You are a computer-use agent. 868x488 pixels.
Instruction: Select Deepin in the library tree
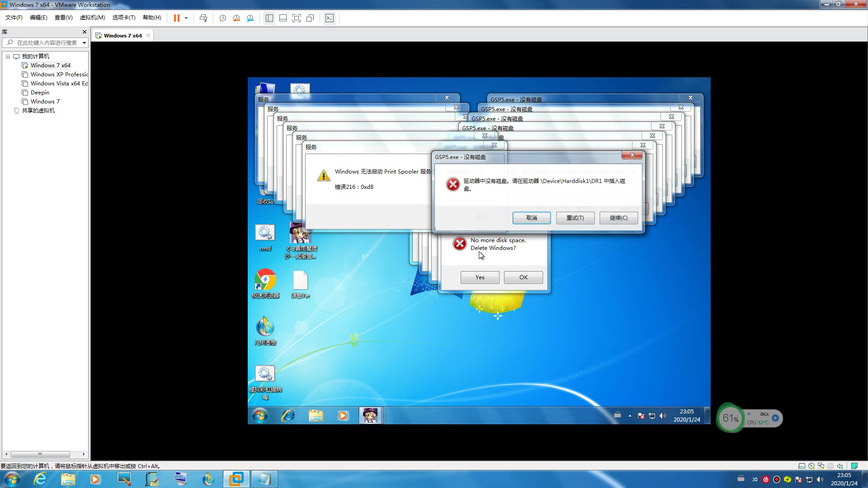(x=40, y=93)
